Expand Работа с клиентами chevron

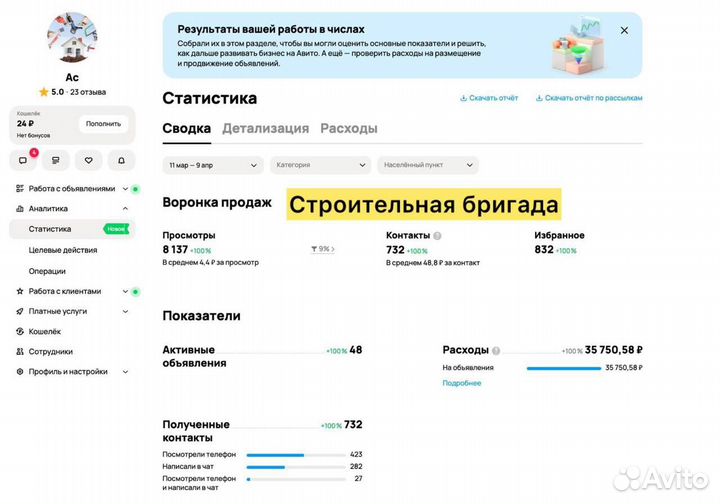click(125, 291)
